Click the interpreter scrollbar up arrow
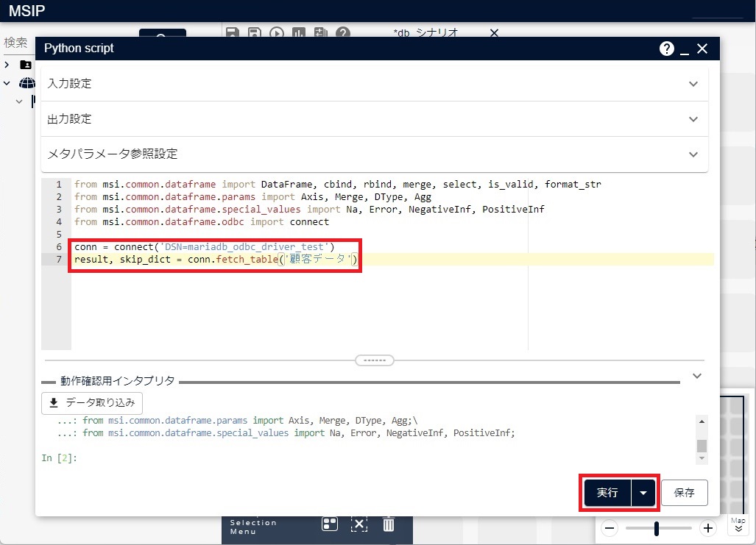The image size is (756, 545). coord(702,421)
